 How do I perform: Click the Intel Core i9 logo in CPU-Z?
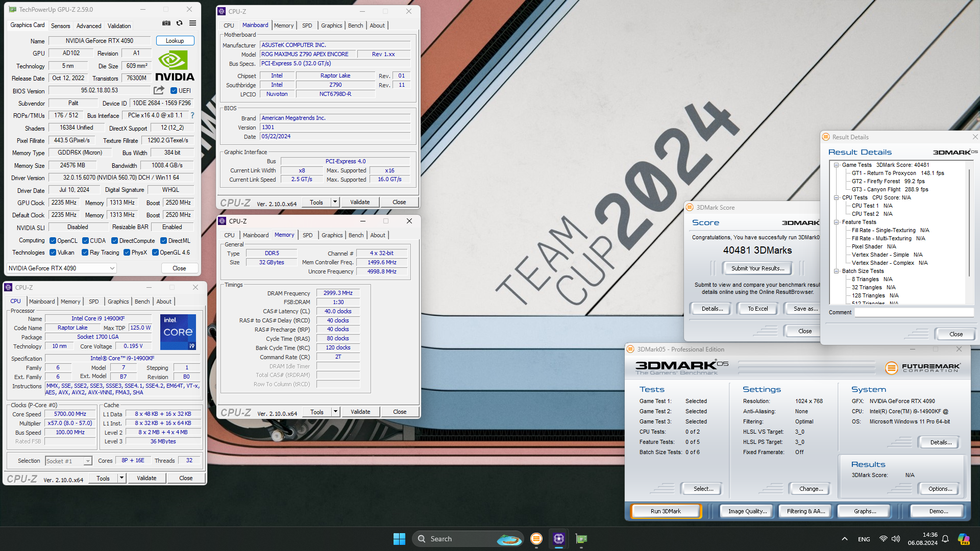[x=178, y=332]
